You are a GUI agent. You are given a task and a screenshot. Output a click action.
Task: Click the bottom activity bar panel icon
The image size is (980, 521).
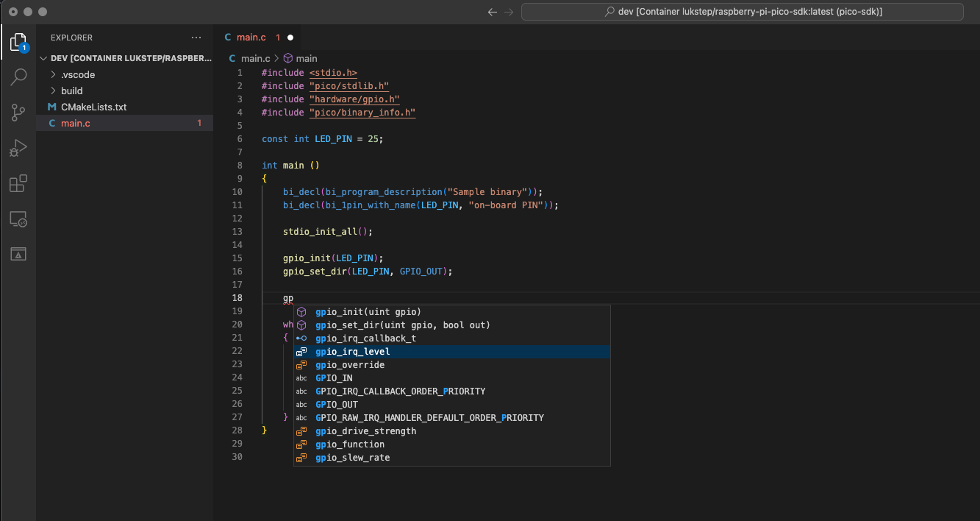tap(18, 254)
